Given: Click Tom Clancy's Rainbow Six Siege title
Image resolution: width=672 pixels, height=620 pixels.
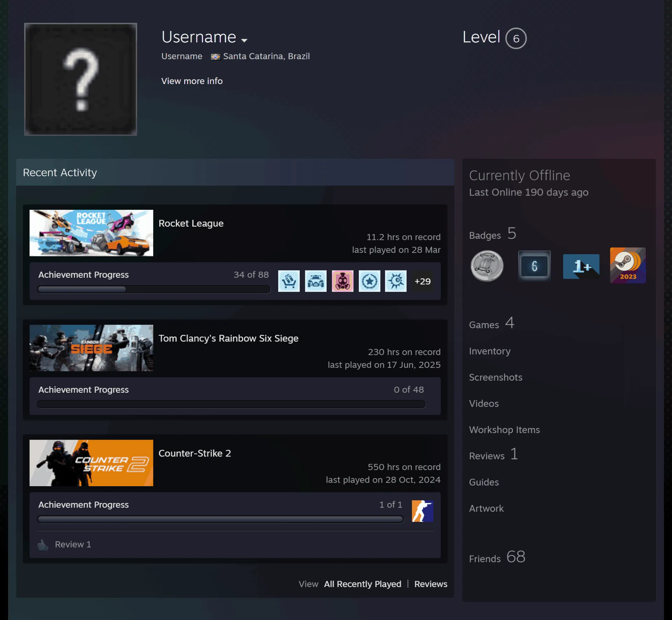Looking at the screenshot, I should tap(229, 338).
